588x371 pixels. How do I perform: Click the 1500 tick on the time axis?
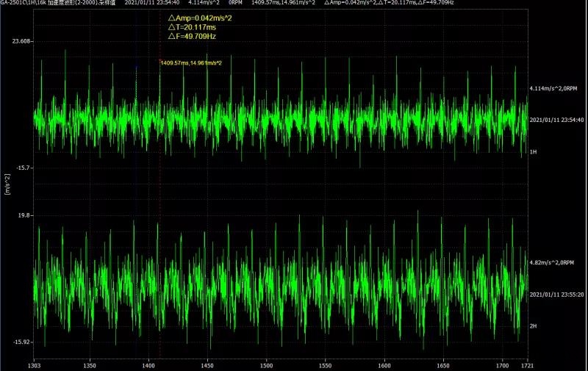[x=266, y=364]
